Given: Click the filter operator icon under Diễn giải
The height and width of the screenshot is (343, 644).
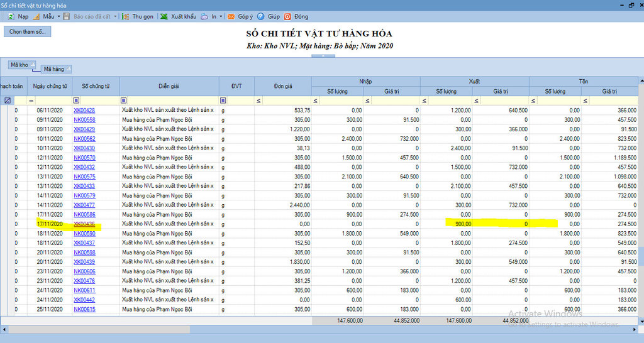Looking at the screenshot, I should pyautogui.click(x=124, y=101).
